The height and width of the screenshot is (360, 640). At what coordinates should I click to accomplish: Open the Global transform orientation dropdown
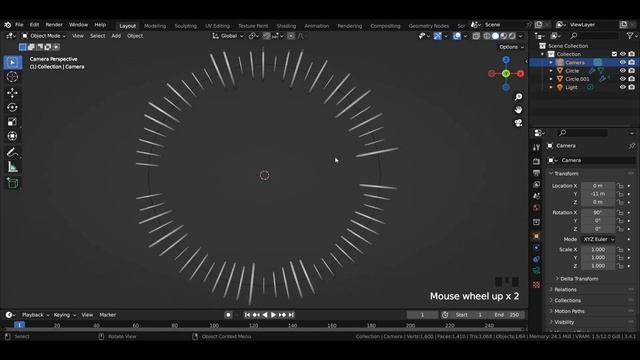click(228, 36)
